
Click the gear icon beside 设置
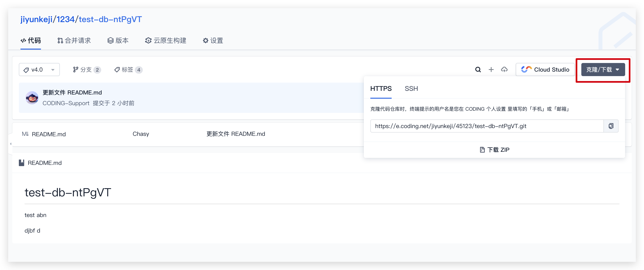[205, 40]
